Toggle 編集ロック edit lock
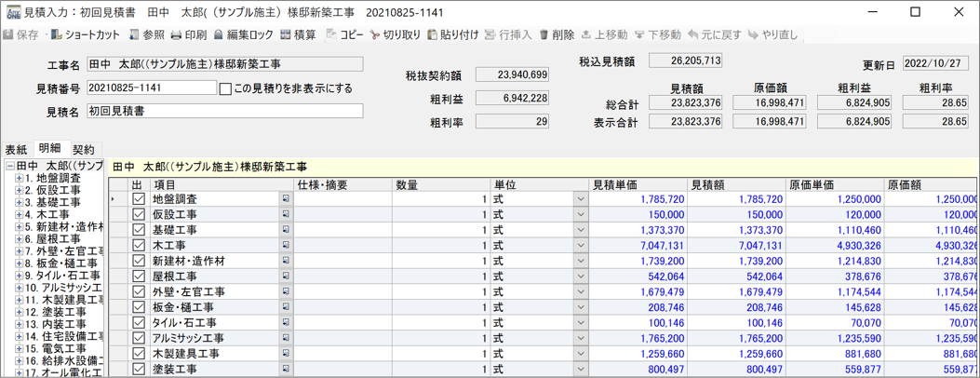The height and width of the screenshot is (378, 980). coord(219,34)
